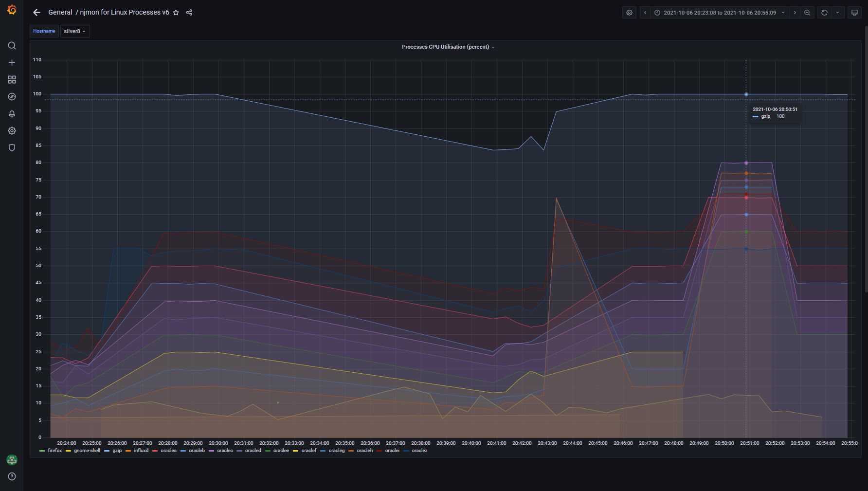This screenshot has height=491, width=868.
Task: Toggle the oracled series in legend
Action: (253, 451)
